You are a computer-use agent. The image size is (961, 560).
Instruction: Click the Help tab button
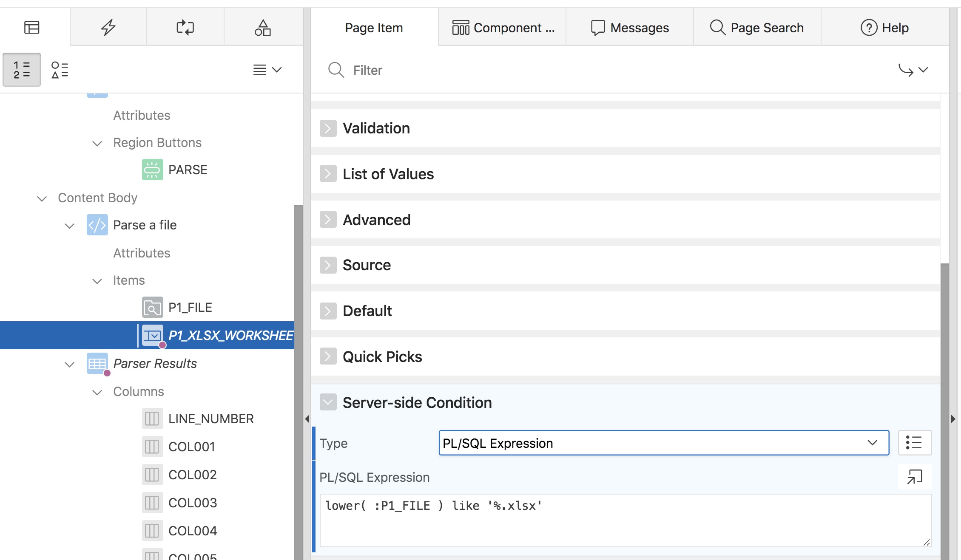click(884, 28)
